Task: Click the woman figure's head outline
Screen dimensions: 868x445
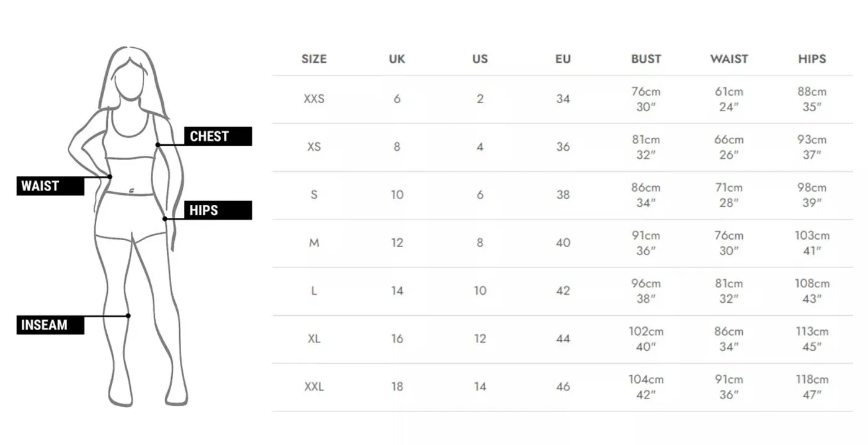Action: 130,79
